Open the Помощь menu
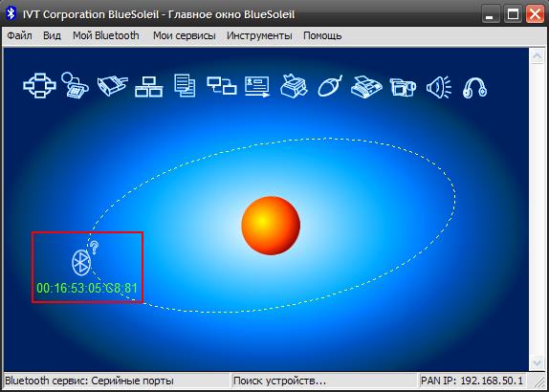This screenshot has width=549, height=392. [x=322, y=35]
